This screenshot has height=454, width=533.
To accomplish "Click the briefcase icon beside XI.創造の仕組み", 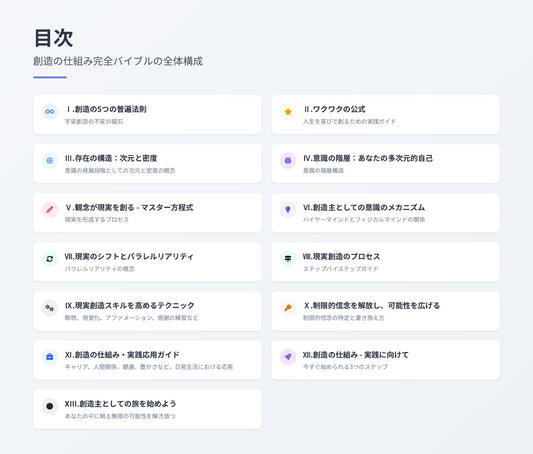I will coord(50,357).
